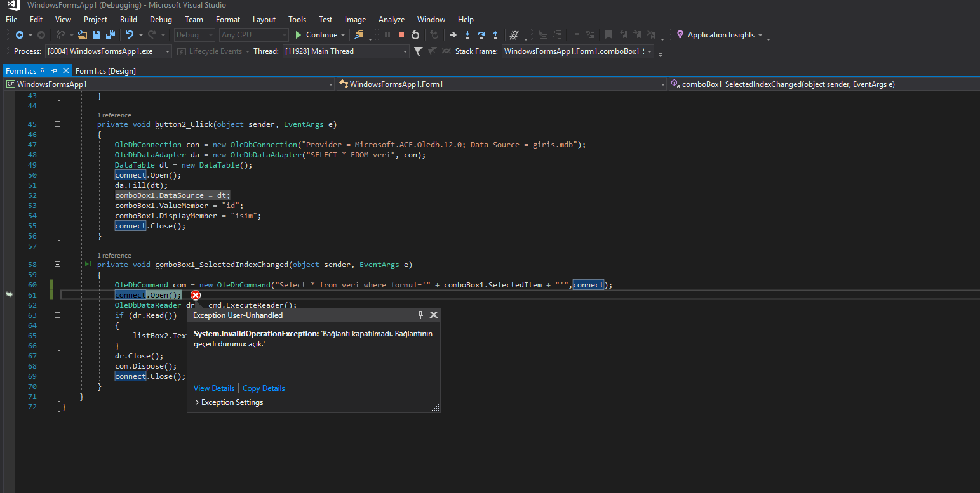Collapse the button2_Click method outline
980x493 pixels.
[x=57, y=124]
